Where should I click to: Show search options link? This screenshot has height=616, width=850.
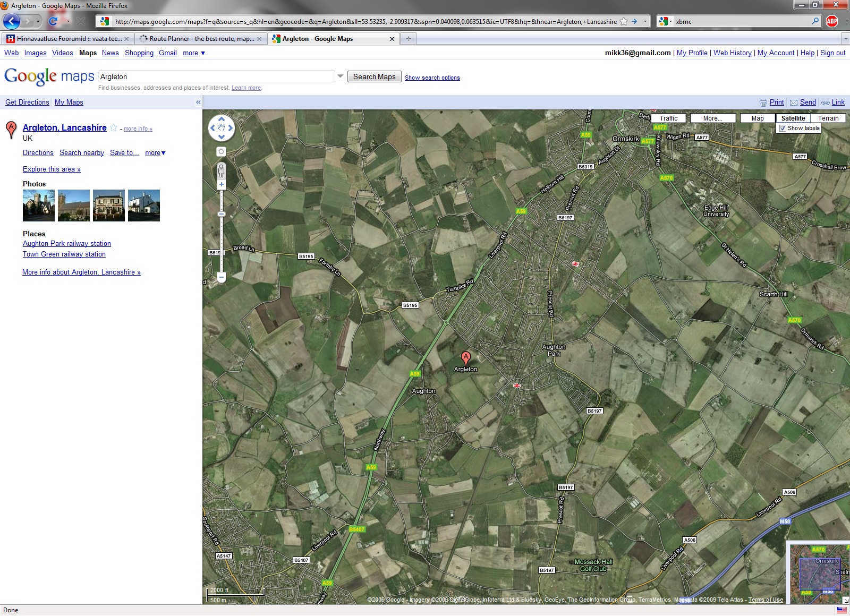432,78
